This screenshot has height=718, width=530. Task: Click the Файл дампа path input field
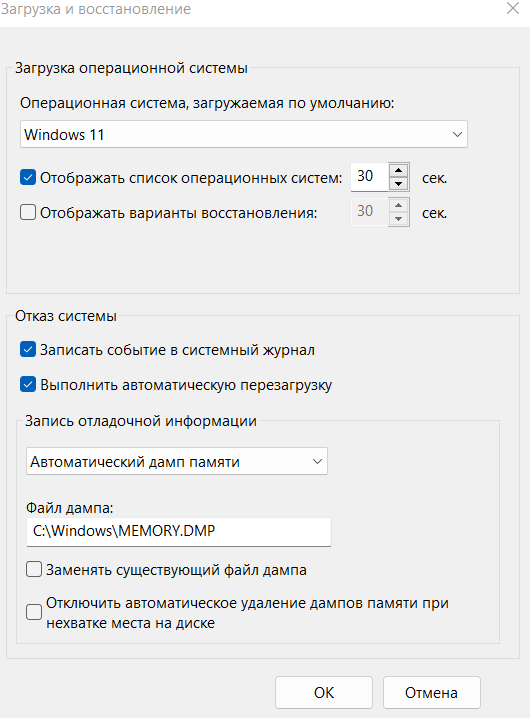coord(179,532)
